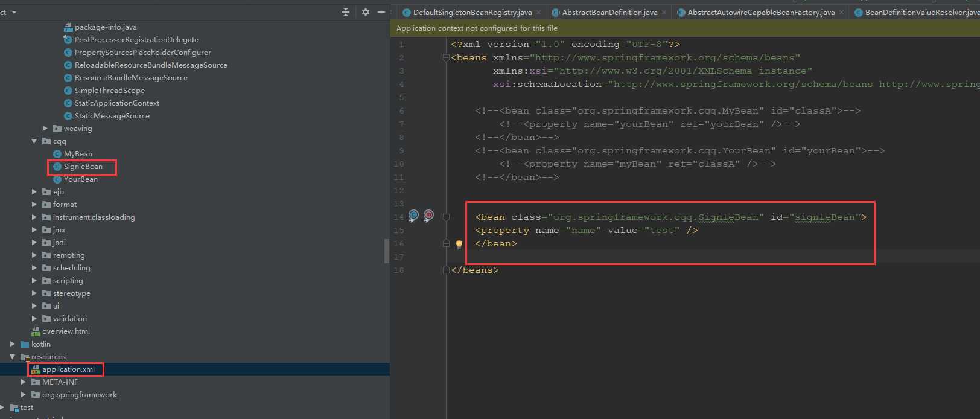Image resolution: width=980 pixels, height=419 pixels.
Task: Expand the kotlin folder
Action: point(13,344)
